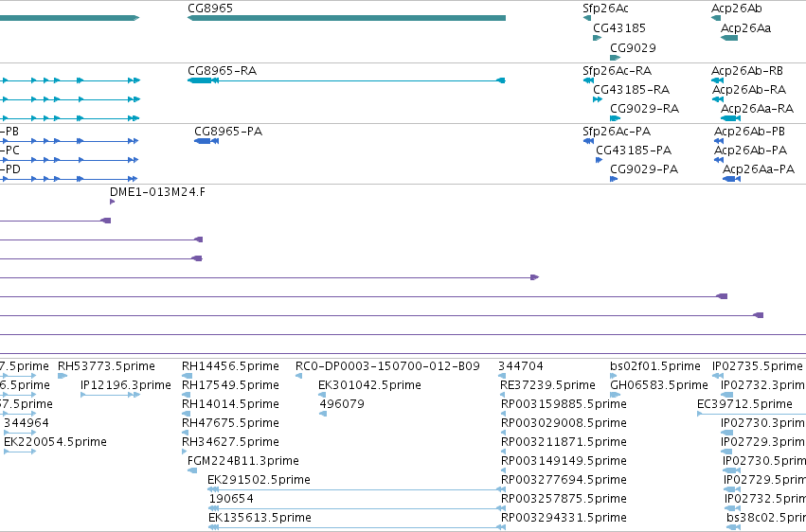Click the RH53773.5prime EST
Viewport: 806px width, 532px height.
click(63, 376)
